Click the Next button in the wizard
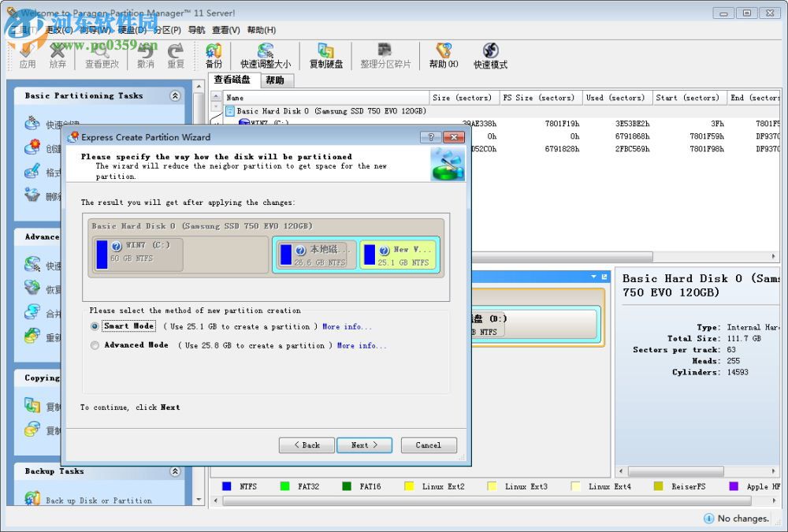This screenshot has width=788, height=532. coord(364,445)
